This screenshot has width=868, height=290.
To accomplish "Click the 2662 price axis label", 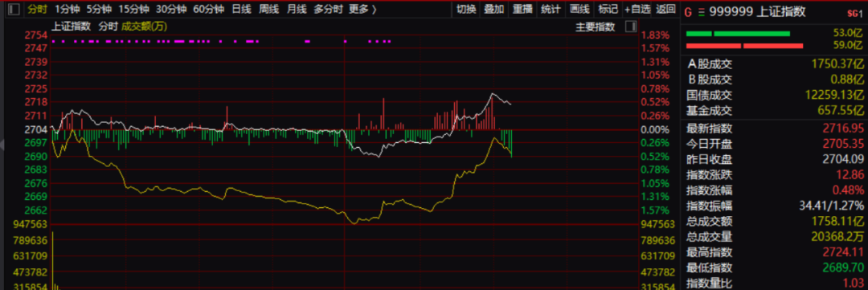I will point(35,210).
